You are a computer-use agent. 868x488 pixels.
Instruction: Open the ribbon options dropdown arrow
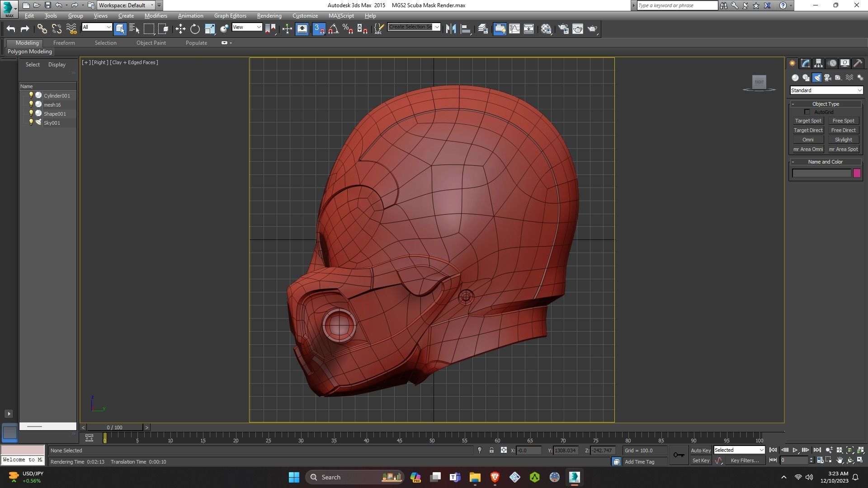(x=231, y=43)
